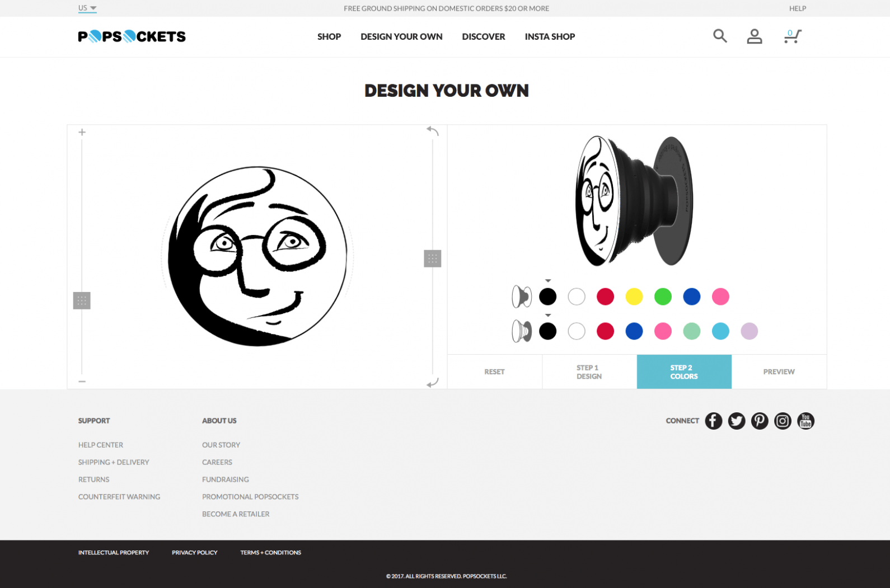This screenshot has height=588, width=890.
Task: Select the white top-row color swatch
Action: pos(577,297)
